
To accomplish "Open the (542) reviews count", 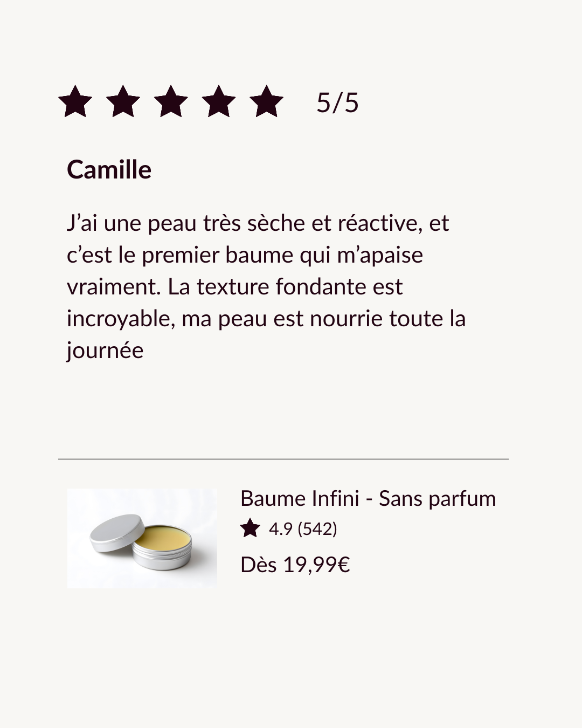I will click(317, 529).
